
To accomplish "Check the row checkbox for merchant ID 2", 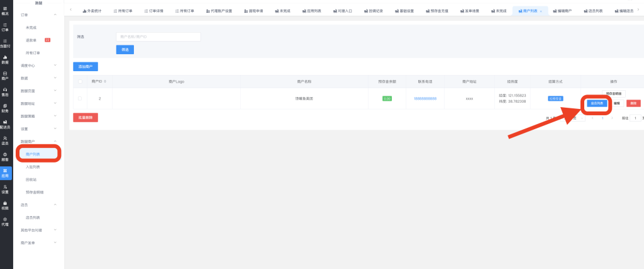I will [79, 99].
